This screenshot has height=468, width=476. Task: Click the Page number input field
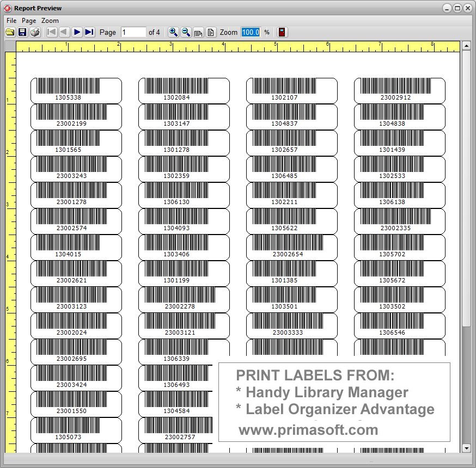coord(133,32)
